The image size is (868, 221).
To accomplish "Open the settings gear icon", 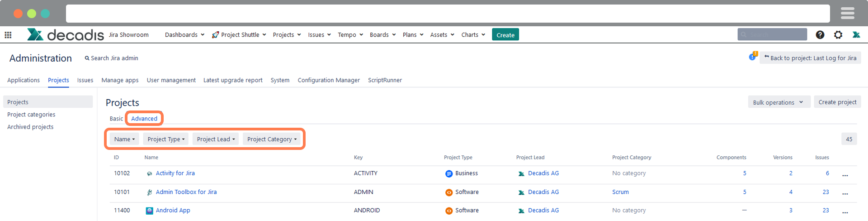I will [838, 35].
